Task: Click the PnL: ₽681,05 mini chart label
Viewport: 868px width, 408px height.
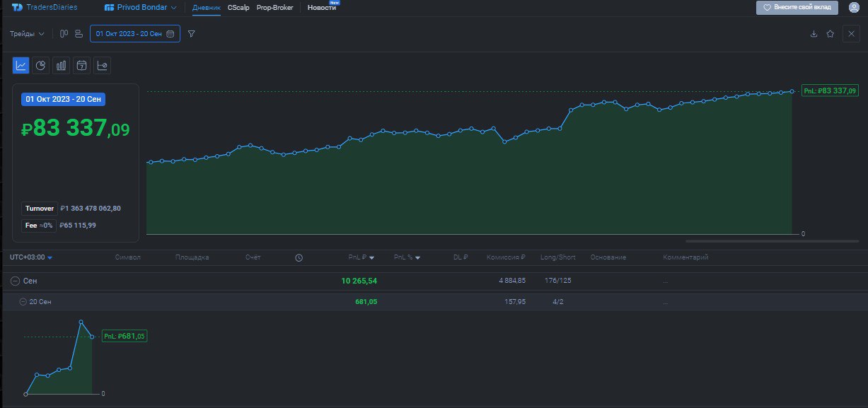Action: coord(125,337)
